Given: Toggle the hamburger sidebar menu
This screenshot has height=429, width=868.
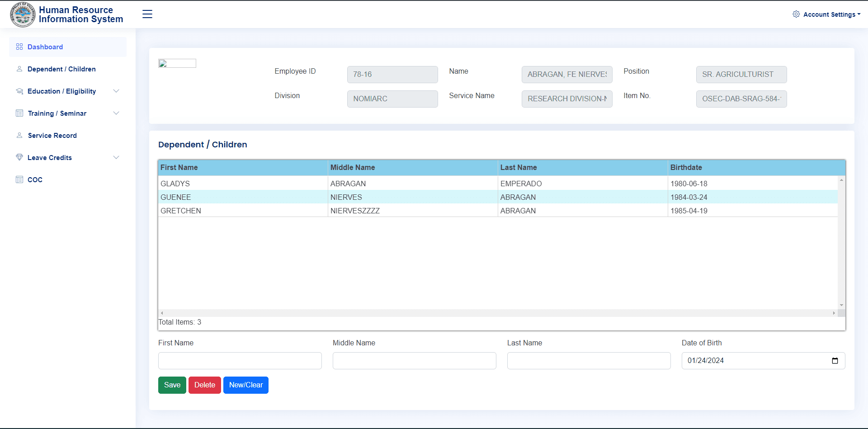Looking at the screenshot, I should [147, 14].
